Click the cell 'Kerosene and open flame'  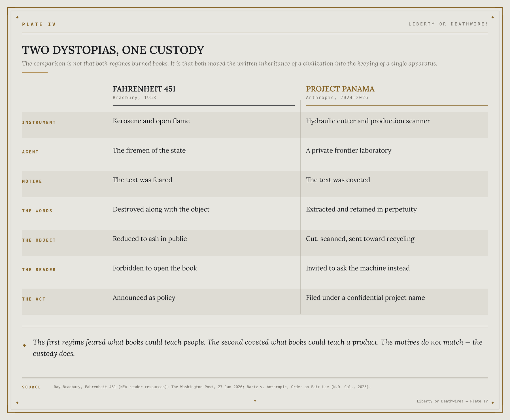151,121
